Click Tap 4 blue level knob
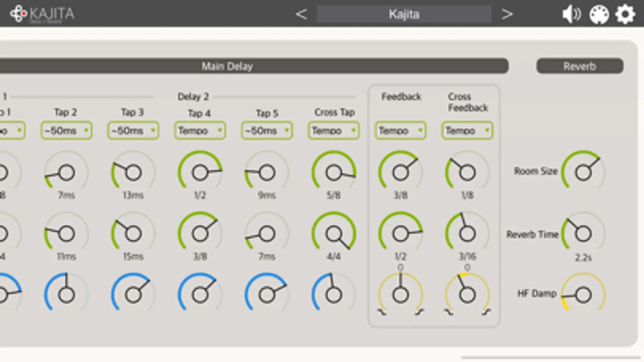Screen dimensions: 644x362 (200, 294)
